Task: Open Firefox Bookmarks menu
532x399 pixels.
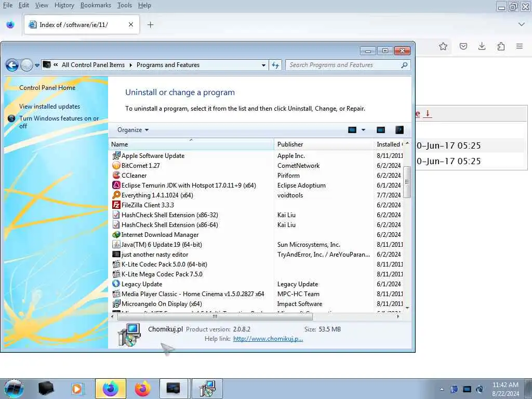Action: click(x=96, y=5)
